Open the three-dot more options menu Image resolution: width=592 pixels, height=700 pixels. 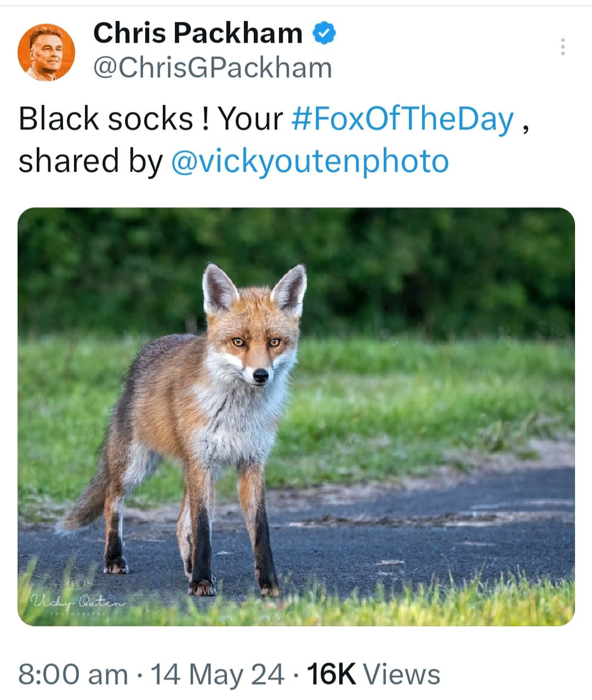point(562,47)
